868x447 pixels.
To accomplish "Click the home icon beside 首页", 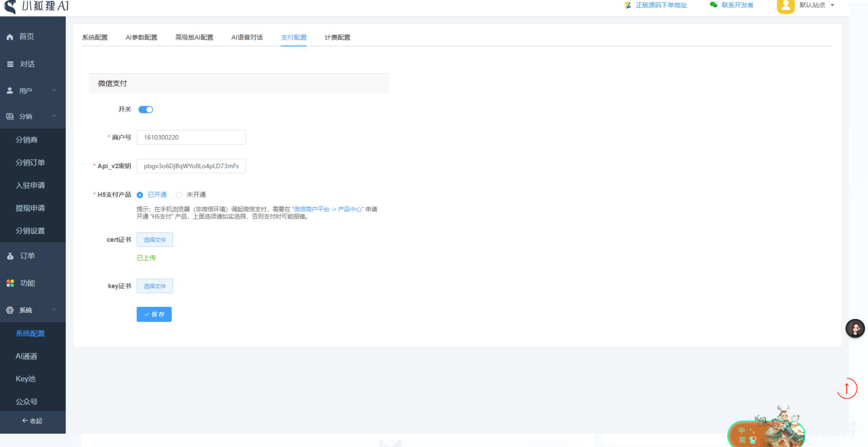I will 10,37.
